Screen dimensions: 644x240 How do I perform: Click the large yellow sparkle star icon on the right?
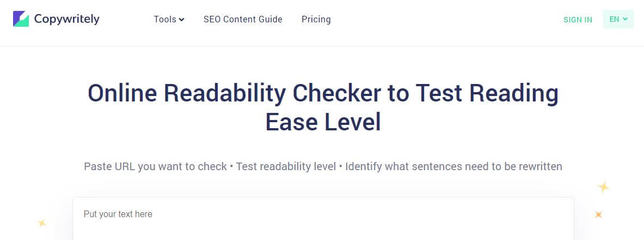603,188
